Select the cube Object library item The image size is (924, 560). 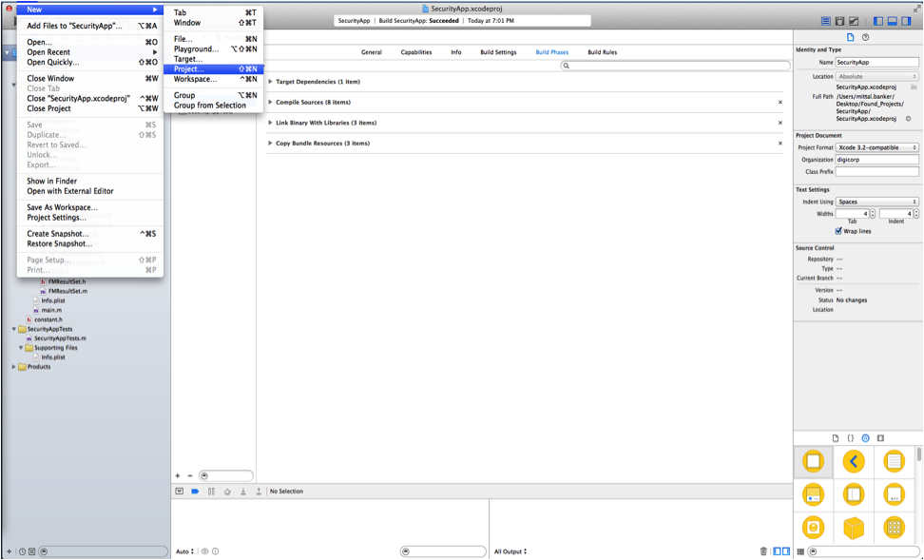[x=854, y=527]
